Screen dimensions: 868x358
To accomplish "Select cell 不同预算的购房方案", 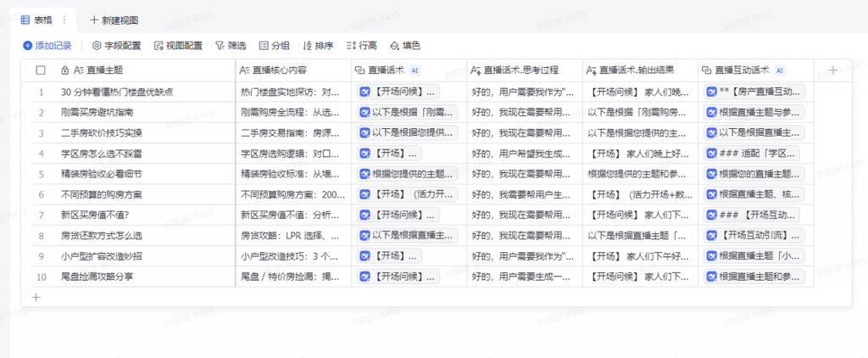I will [x=147, y=194].
